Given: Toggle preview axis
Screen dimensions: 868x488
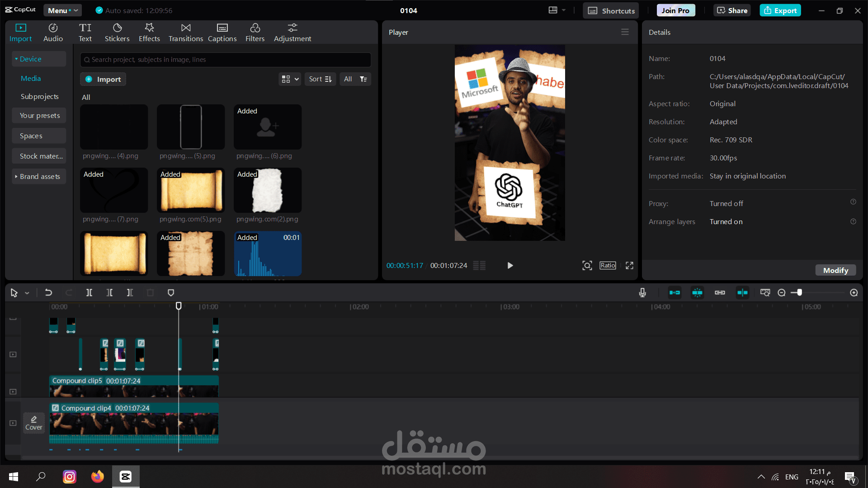Looking at the screenshot, I should point(742,293).
